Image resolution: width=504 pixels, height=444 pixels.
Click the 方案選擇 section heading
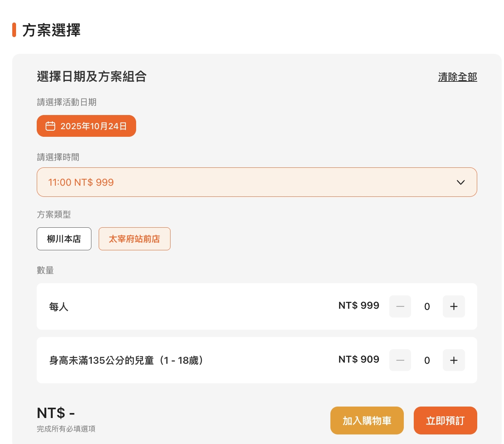click(x=51, y=30)
